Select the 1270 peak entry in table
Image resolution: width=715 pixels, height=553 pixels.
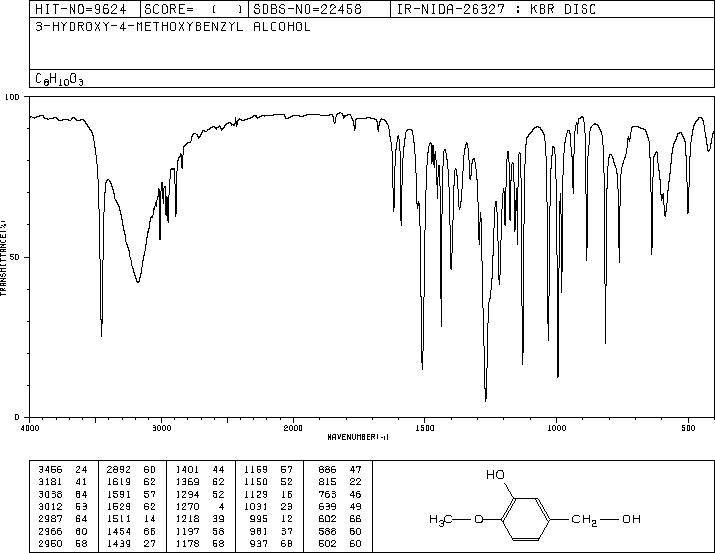[200, 506]
